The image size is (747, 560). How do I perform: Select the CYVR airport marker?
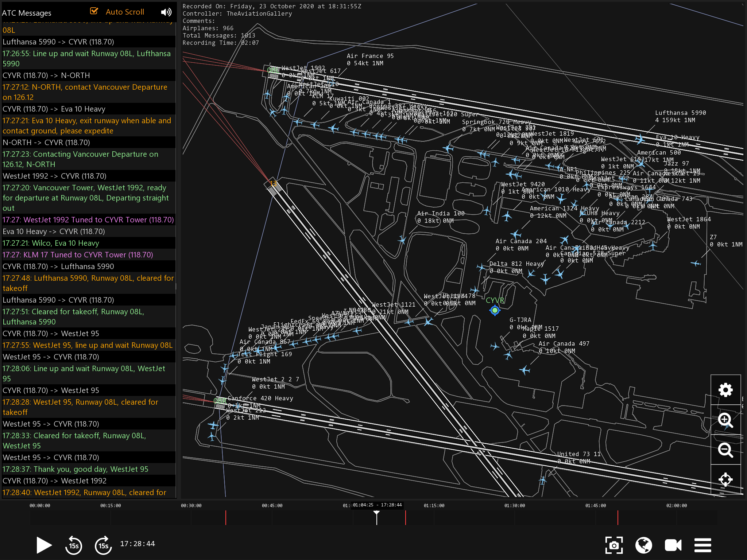pyautogui.click(x=495, y=310)
